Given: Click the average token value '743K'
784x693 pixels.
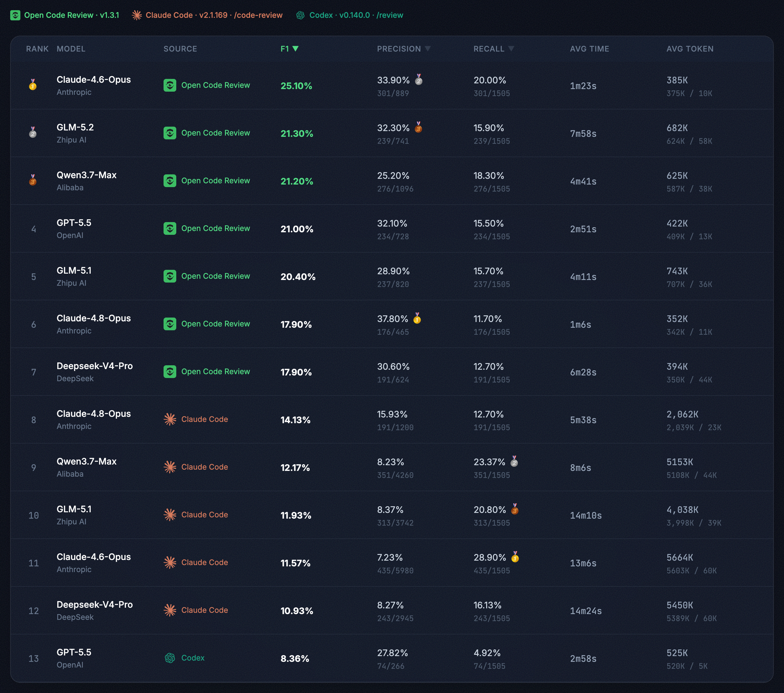Looking at the screenshot, I should point(677,271).
